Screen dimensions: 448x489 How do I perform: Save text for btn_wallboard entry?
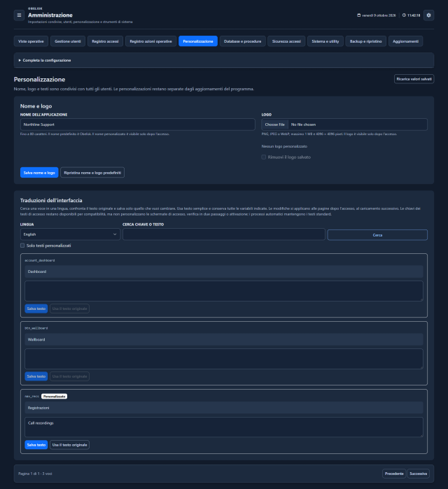(36, 376)
